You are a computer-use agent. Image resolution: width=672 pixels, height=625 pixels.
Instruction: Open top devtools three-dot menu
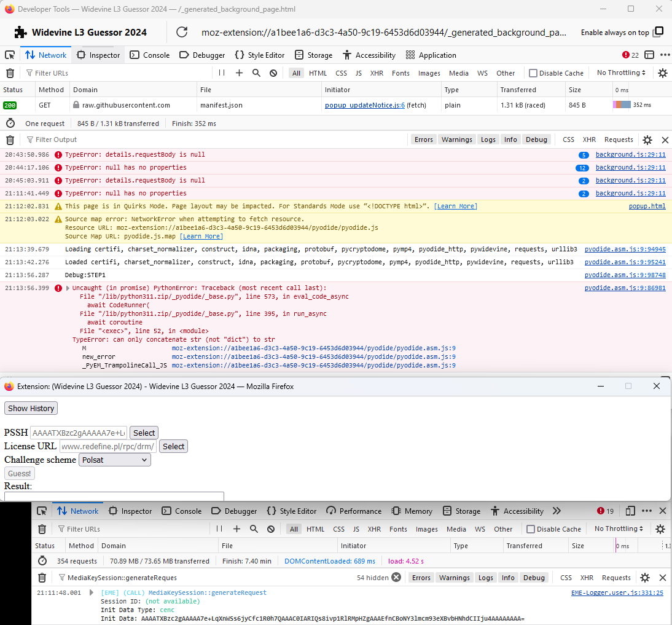coord(665,55)
